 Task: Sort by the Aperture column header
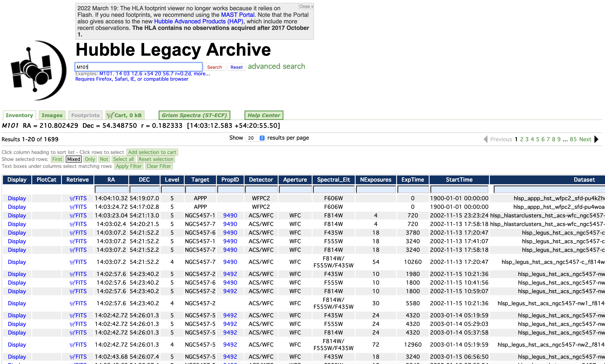295,180
